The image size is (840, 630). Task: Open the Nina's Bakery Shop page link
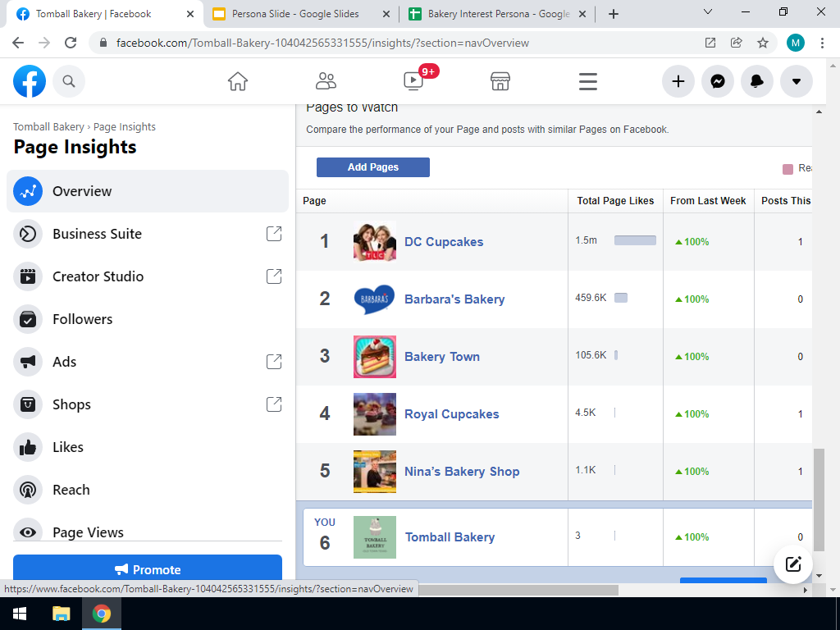click(x=462, y=472)
